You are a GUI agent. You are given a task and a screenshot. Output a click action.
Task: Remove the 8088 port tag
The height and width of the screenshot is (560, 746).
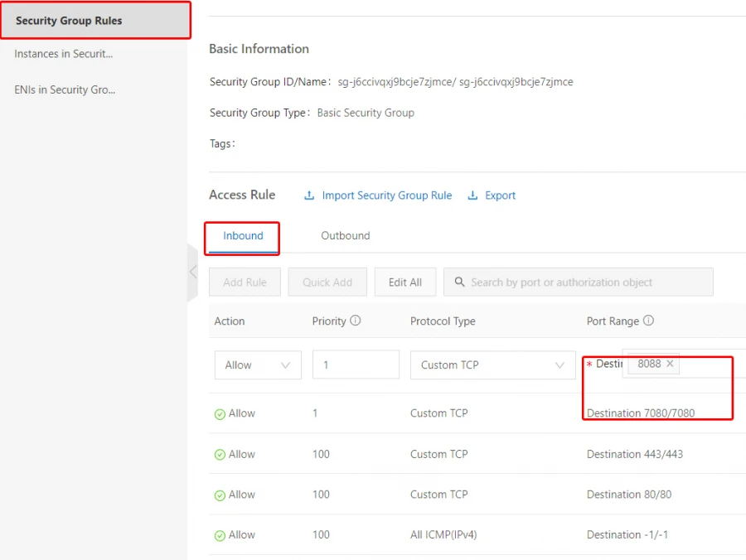[670, 364]
